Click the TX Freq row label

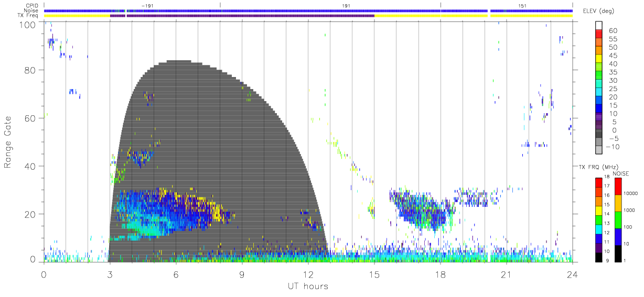tap(28, 16)
